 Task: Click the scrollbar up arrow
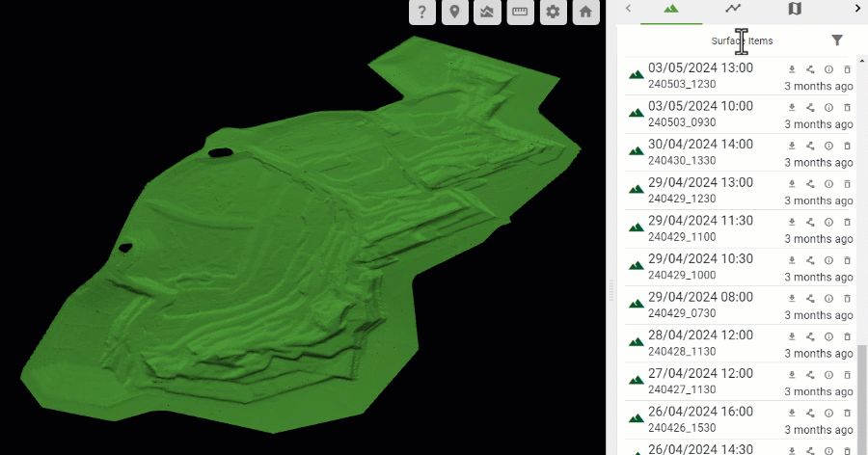pyautogui.click(x=862, y=61)
